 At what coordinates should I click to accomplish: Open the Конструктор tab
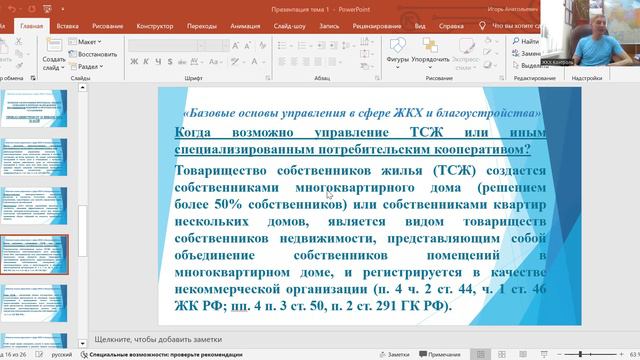[x=155, y=26]
